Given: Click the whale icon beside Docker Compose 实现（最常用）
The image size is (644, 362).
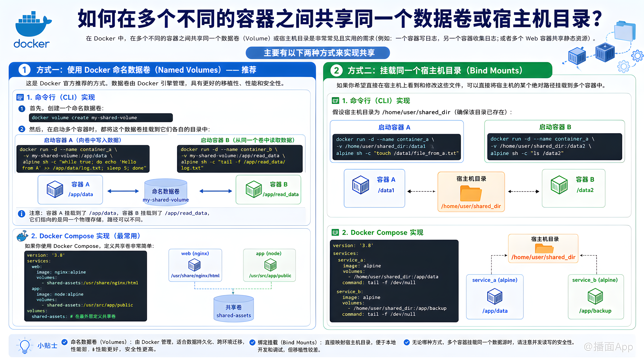Looking at the screenshot, I should (x=22, y=236).
